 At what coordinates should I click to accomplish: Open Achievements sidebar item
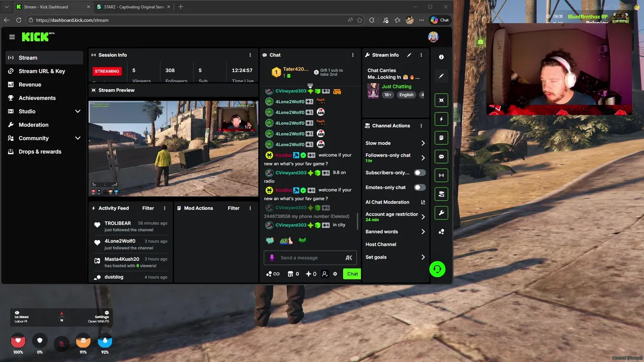click(x=44, y=98)
